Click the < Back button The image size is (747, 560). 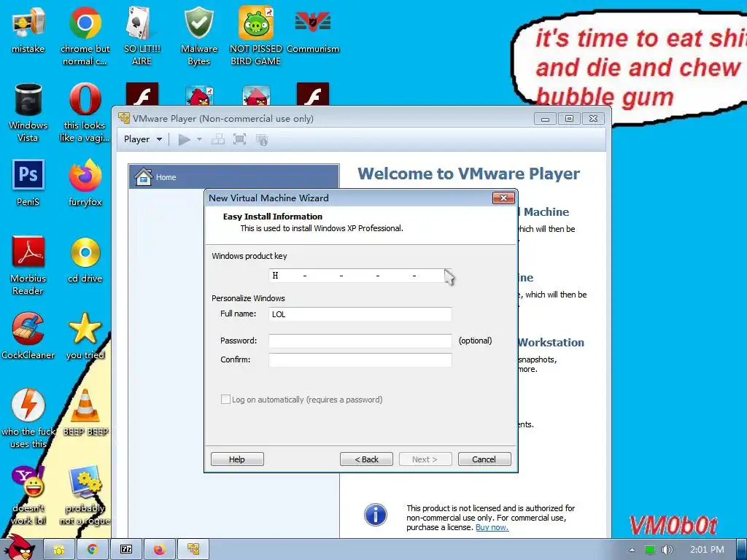366,459
